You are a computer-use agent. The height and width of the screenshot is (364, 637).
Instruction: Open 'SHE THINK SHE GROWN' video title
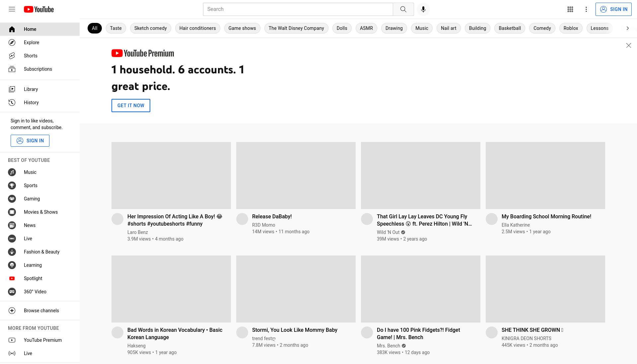532,330
